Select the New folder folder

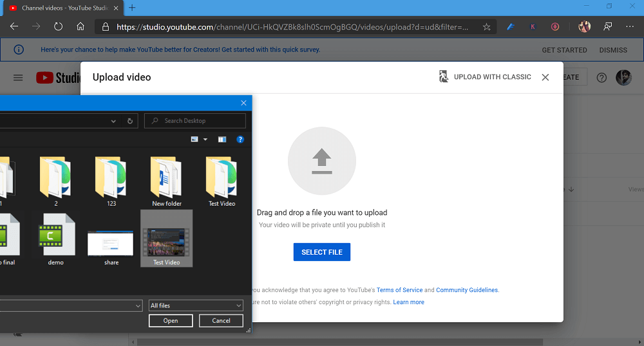167,181
